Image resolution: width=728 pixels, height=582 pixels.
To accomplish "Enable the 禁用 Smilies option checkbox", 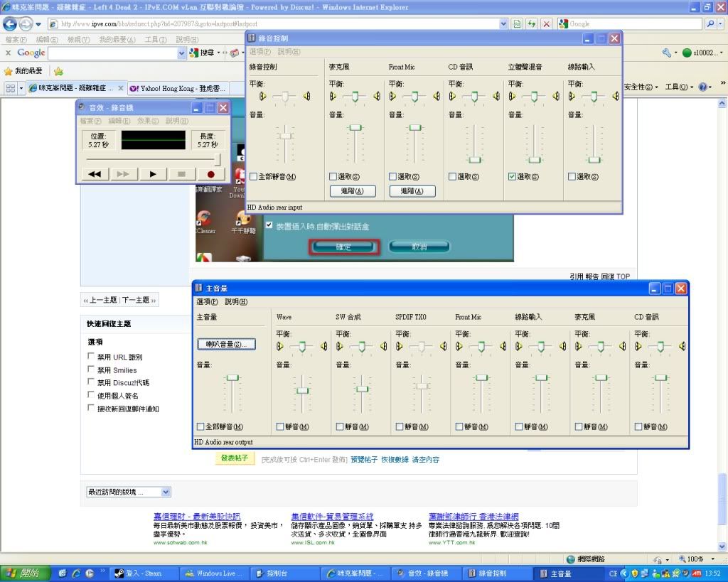I will [91, 370].
